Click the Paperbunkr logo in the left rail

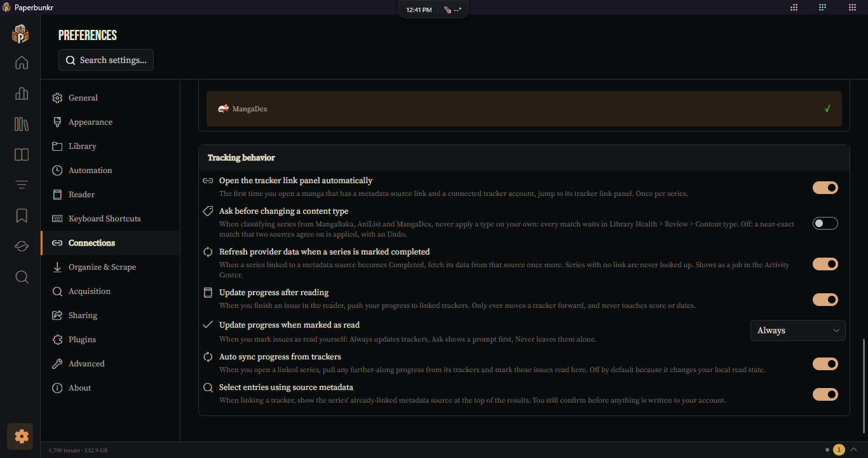tap(21, 34)
